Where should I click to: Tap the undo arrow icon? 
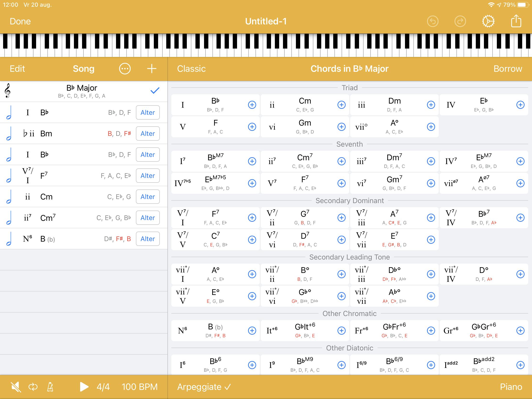[433, 21]
